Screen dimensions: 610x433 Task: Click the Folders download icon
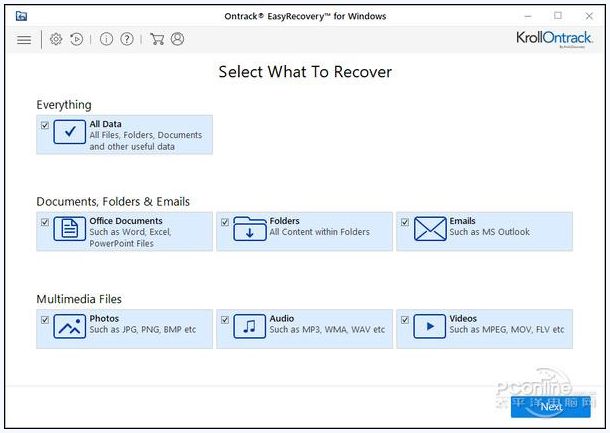pos(250,229)
